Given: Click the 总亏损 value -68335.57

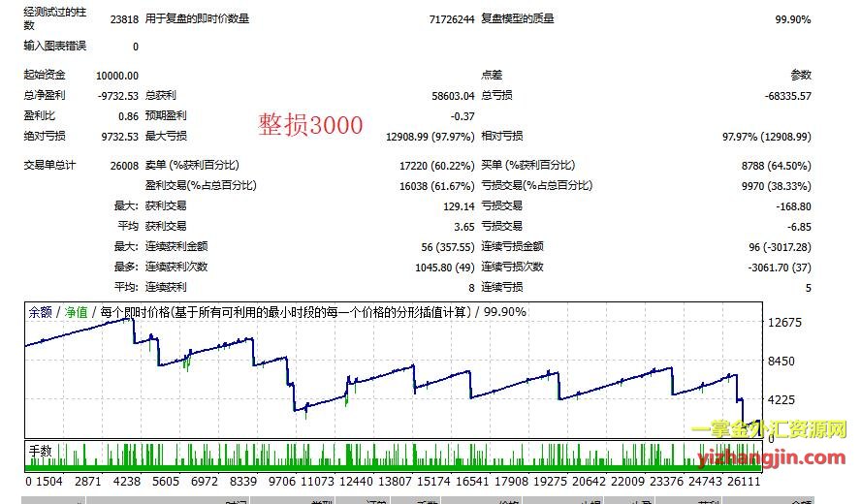Looking at the screenshot, I should (x=787, y=96).
